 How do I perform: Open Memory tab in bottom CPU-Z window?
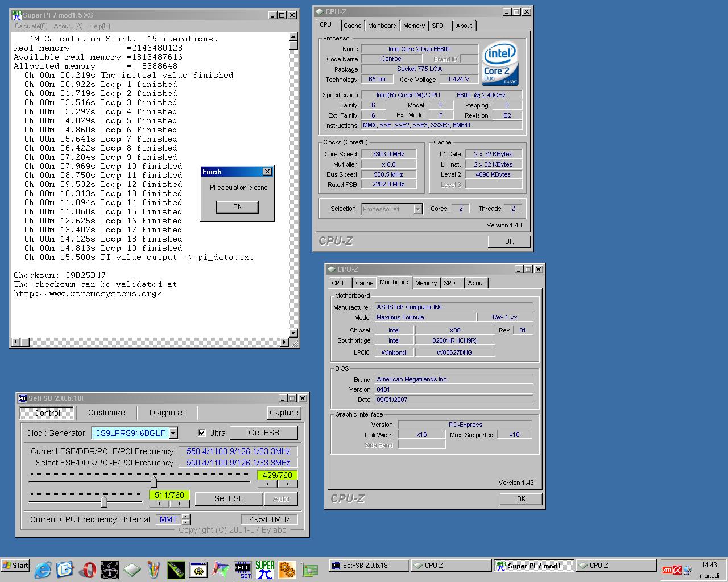tap(426, 283)
